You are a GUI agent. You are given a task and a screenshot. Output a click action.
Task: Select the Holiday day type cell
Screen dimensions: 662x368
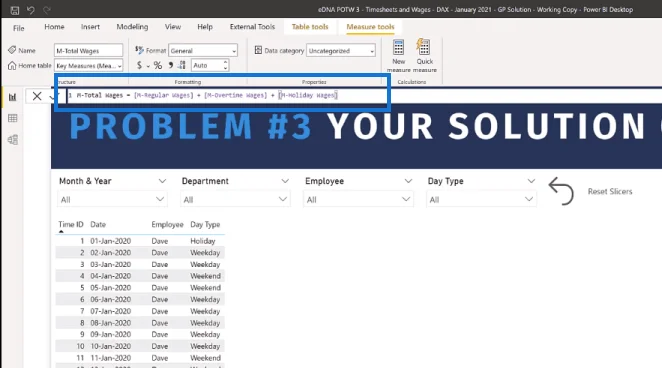pyautogui.click(x=203, y=241)
